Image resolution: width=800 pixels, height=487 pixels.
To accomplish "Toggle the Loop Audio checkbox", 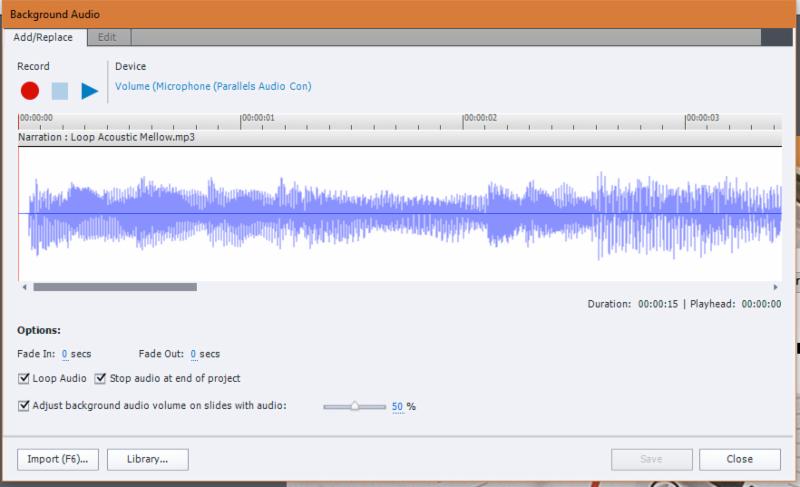I will (x=24, y=379).
